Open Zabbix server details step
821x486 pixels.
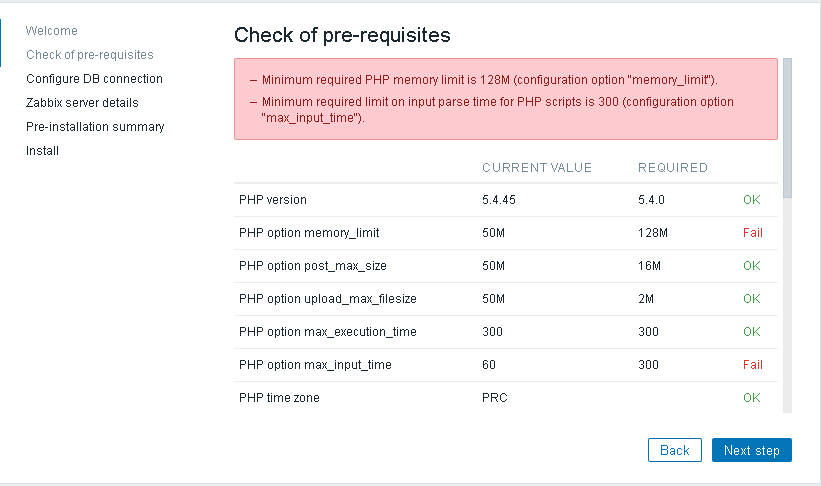(x=82, y=103)
